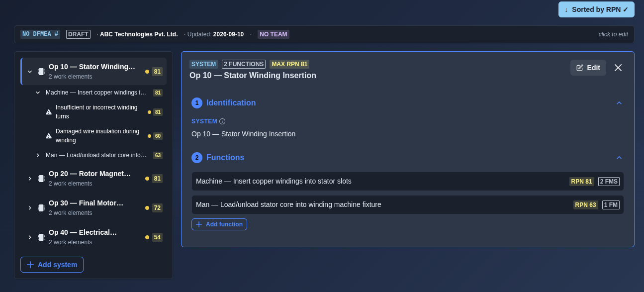Click warning icon for Damaged wire insulation

pyautogui.click(x=49, y=136)
